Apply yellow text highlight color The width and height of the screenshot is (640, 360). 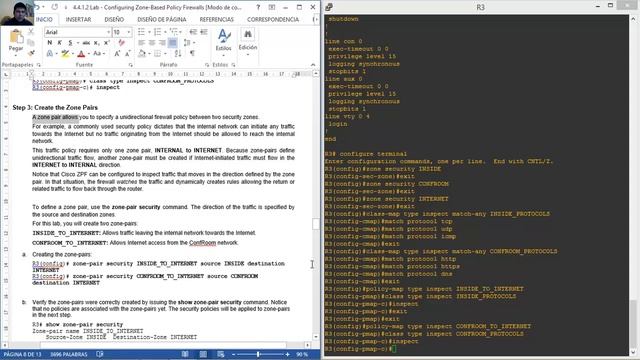(x=65, y=53)
